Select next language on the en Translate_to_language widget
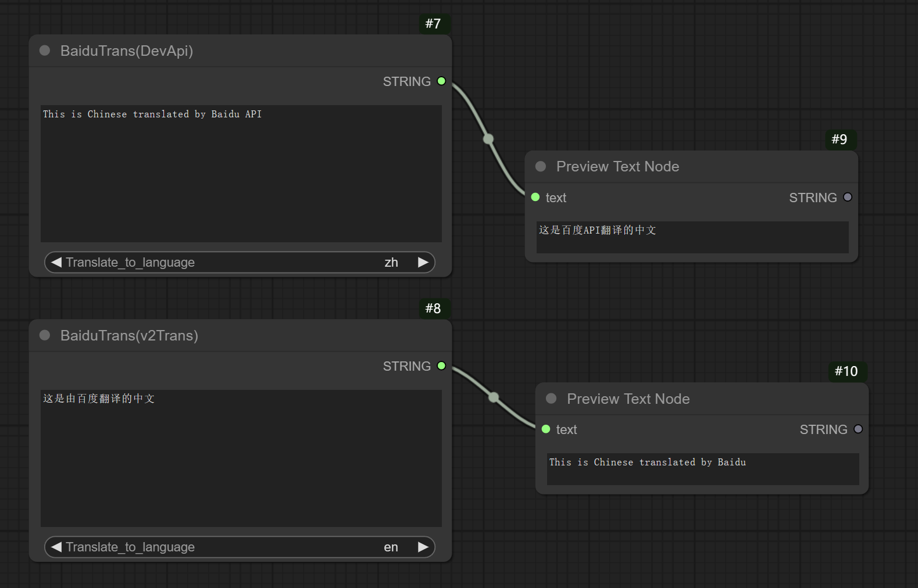The height and width of the screenshot is (588, 918). click(423, 547)
